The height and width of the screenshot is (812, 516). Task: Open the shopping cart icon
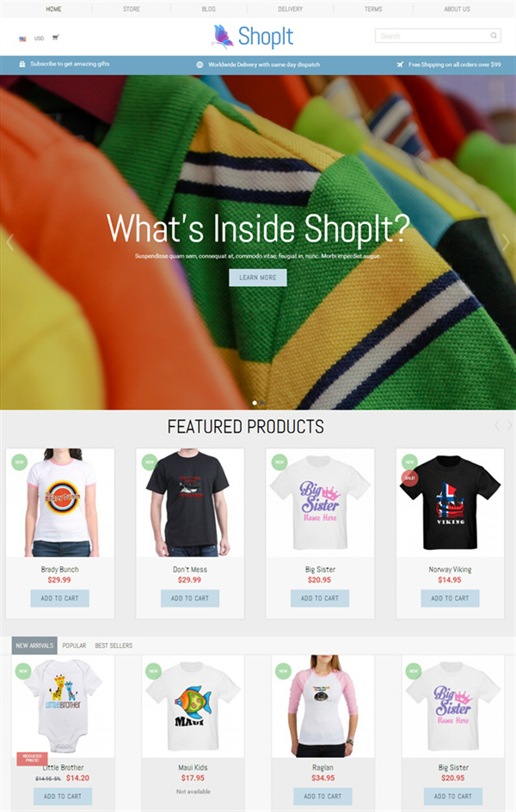click(x=55, y=37)
